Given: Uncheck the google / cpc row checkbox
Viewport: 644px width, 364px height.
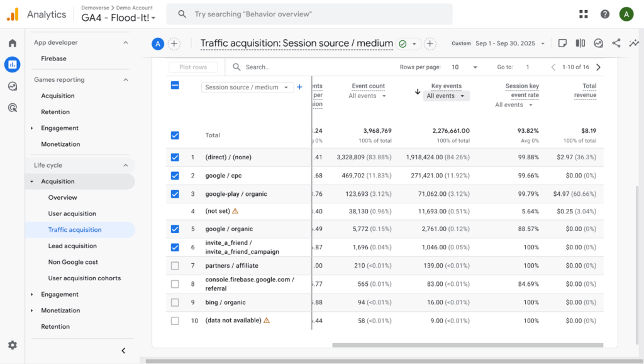Looking at the screenshot, I should 175,176.
